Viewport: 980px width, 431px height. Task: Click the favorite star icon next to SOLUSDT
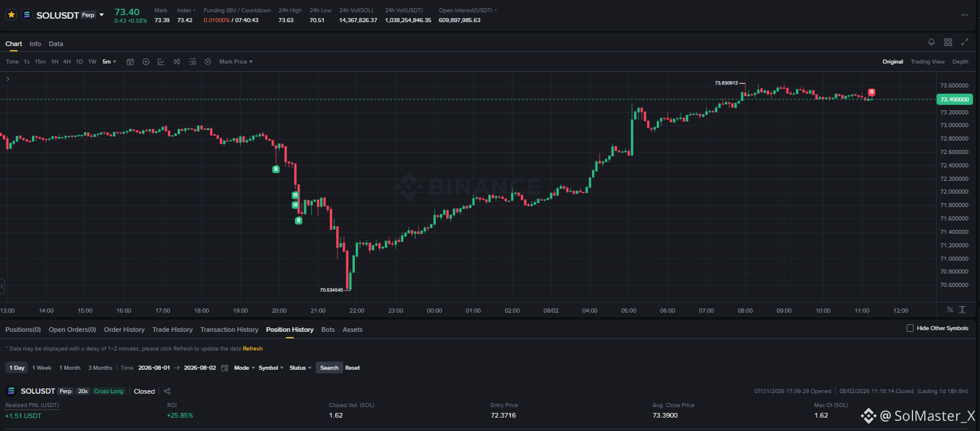[11, 15]
